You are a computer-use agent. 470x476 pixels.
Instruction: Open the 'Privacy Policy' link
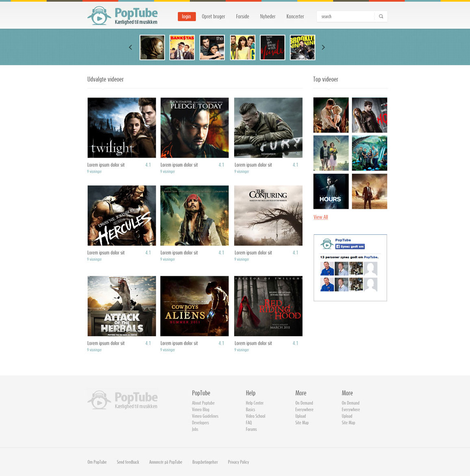tap(239, 462)
